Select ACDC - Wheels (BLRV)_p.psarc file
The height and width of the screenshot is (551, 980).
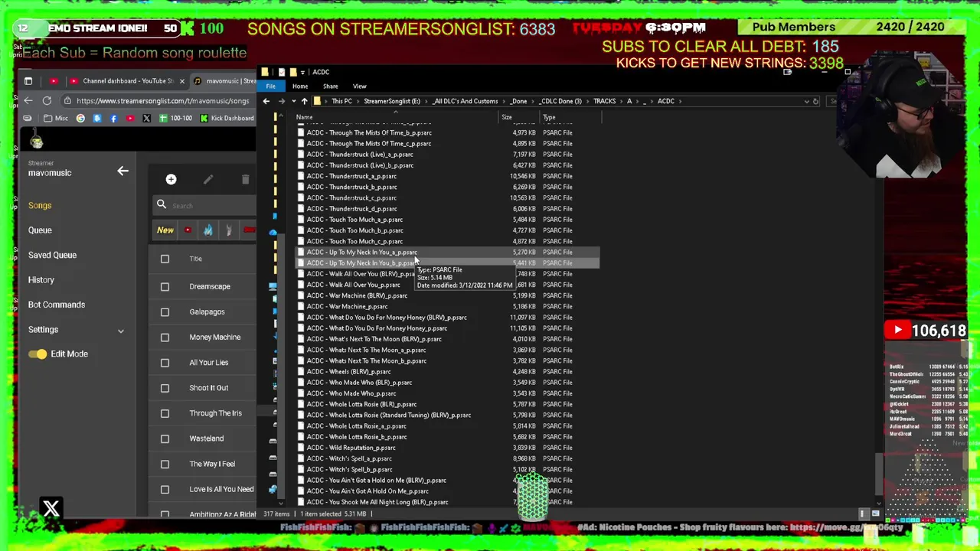[348, 372]
